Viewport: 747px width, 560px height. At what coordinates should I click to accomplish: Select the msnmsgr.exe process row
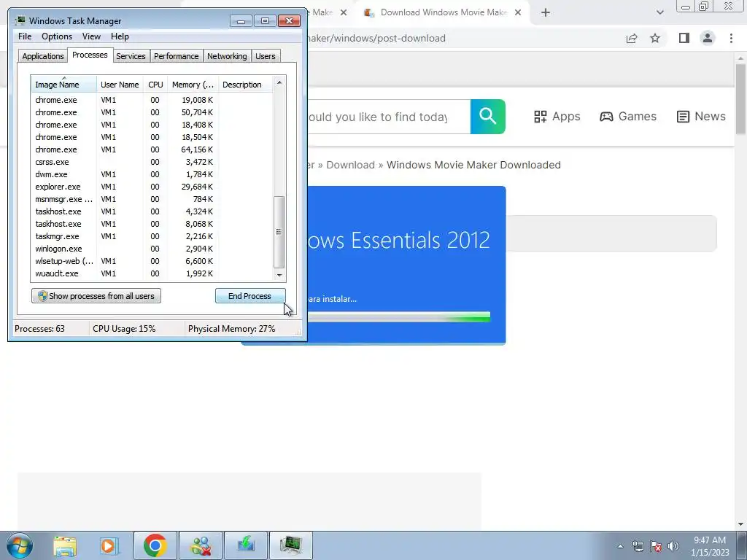tap(152, 199)
